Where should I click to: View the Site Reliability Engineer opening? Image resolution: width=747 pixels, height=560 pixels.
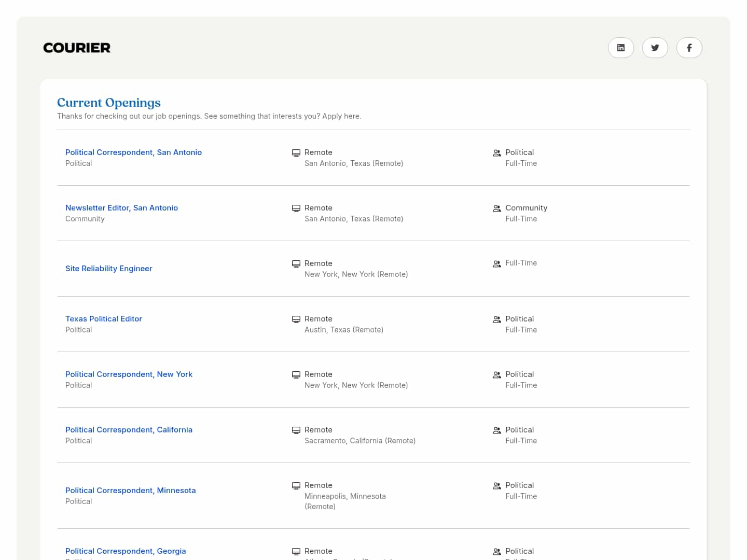(109, 269)
